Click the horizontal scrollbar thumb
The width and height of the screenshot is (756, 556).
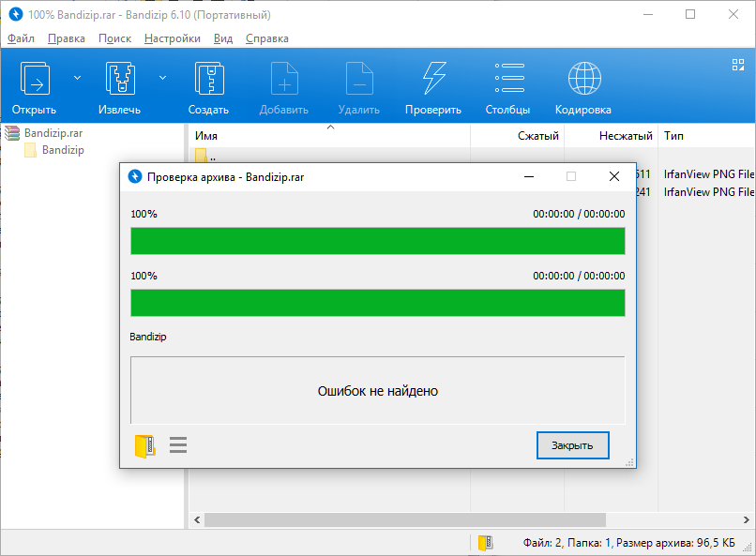pyautogui.click(x=405, y=519)
